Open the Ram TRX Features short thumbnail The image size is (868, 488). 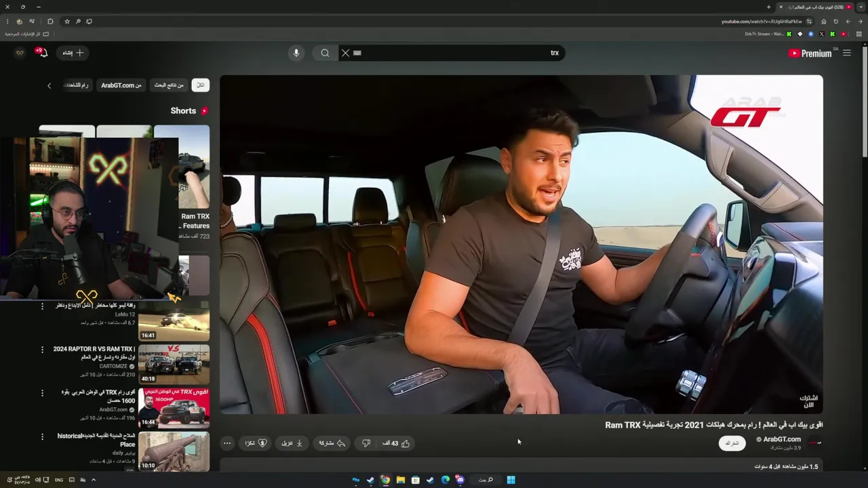tap(182, 167)
